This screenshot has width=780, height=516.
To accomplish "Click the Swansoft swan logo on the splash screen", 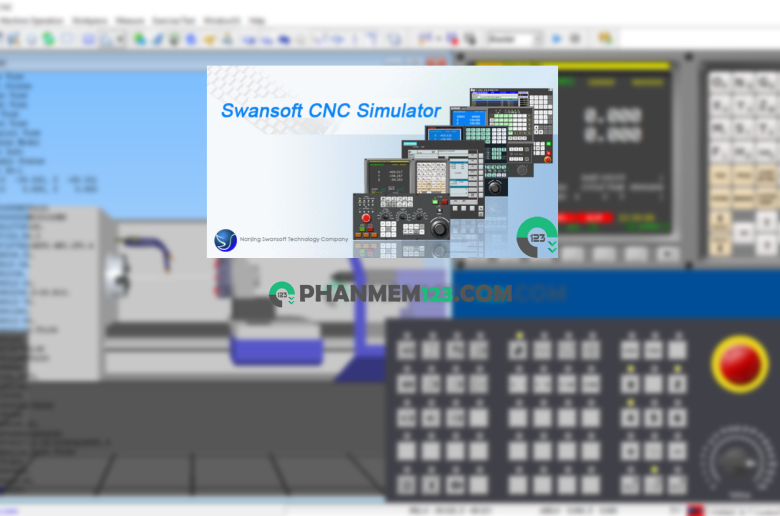I will [225, 240].
